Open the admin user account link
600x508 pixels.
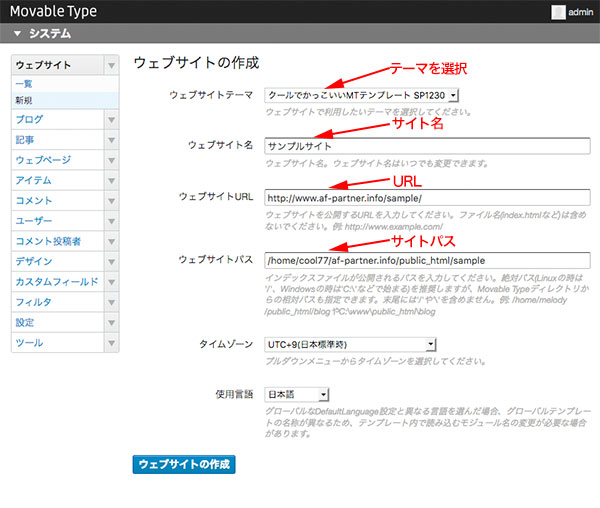click(x=580, y=12)
